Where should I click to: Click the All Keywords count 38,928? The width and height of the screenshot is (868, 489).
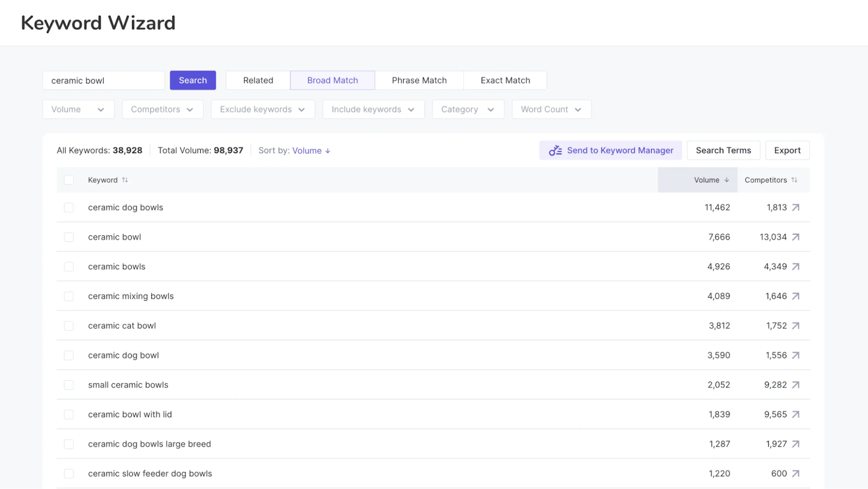click(127, 151)
